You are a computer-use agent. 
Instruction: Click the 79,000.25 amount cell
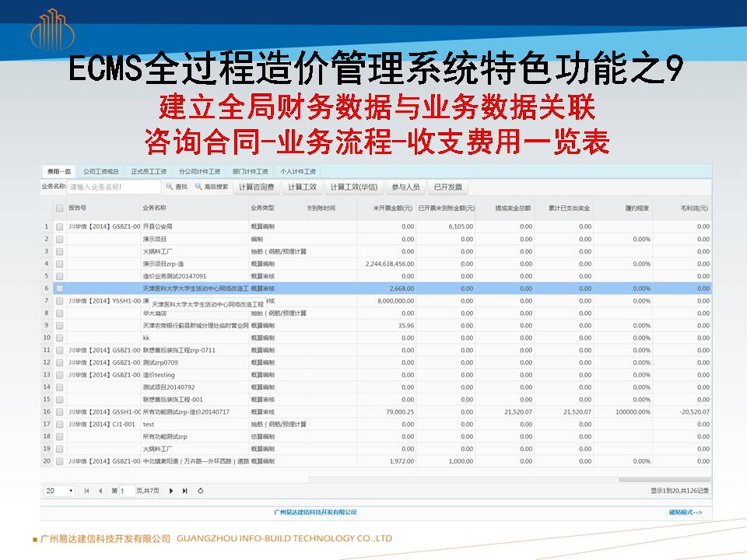point(400,412)
